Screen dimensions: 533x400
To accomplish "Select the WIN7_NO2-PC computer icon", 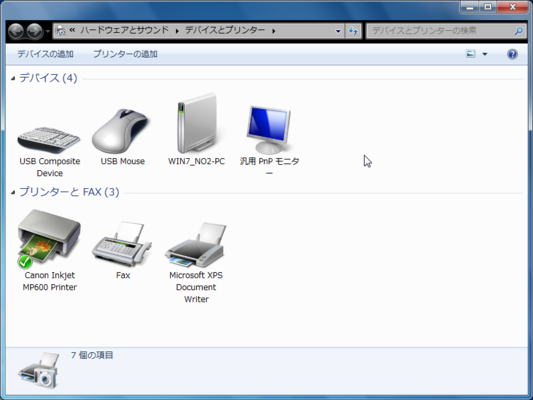I will pyautogui.click(x=197, y=123).
